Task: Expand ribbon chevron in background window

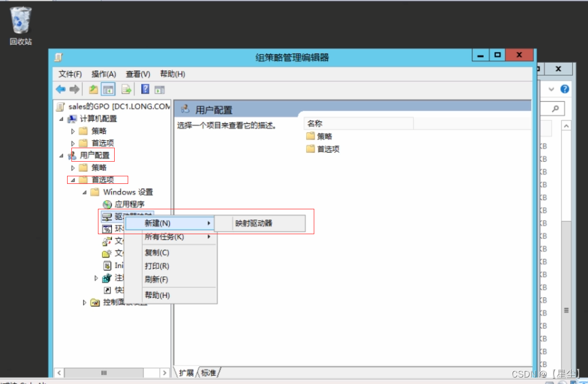Action: 551,89
